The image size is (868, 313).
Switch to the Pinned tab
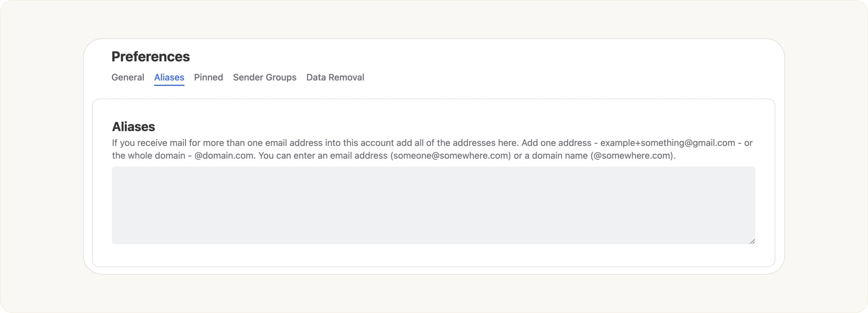click(x=208, y=77)
